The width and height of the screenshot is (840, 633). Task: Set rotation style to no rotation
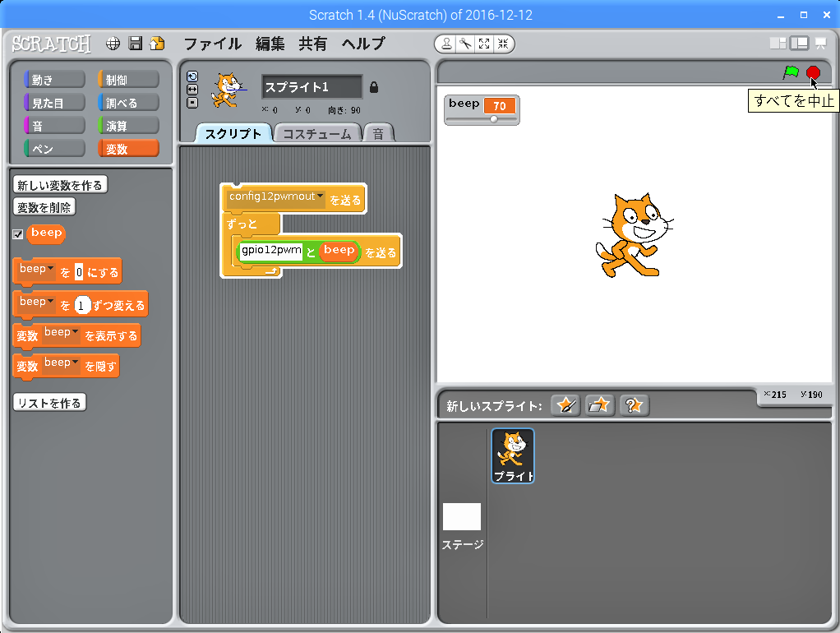tap(192, 103)
